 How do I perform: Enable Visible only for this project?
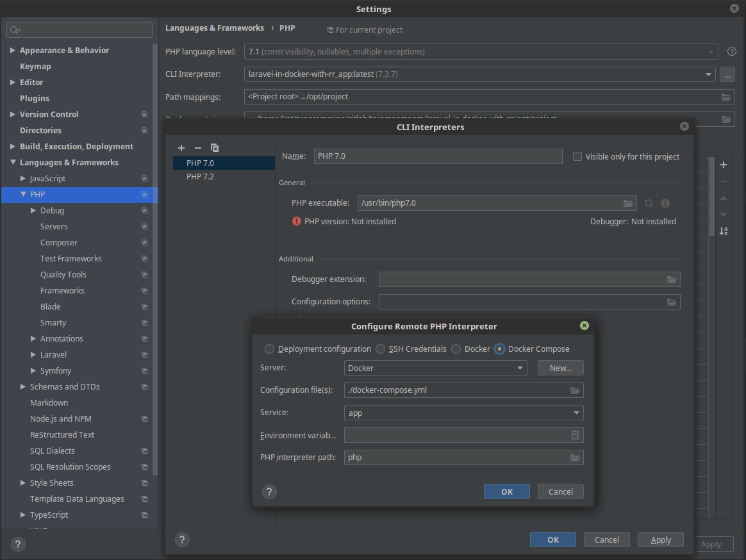[x=577, y=156]
